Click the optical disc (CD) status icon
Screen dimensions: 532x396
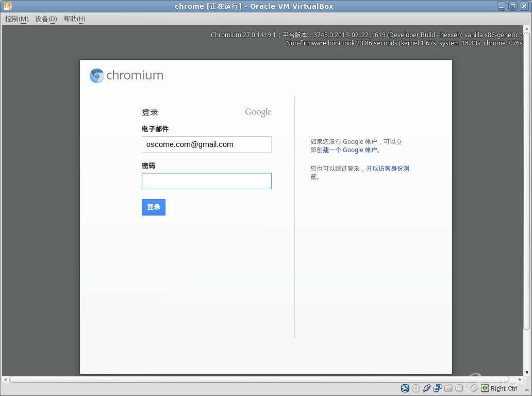(416, 388)
